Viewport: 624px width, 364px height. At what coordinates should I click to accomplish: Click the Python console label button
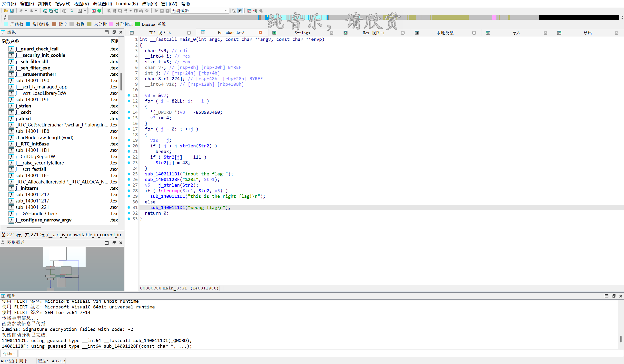9,354
